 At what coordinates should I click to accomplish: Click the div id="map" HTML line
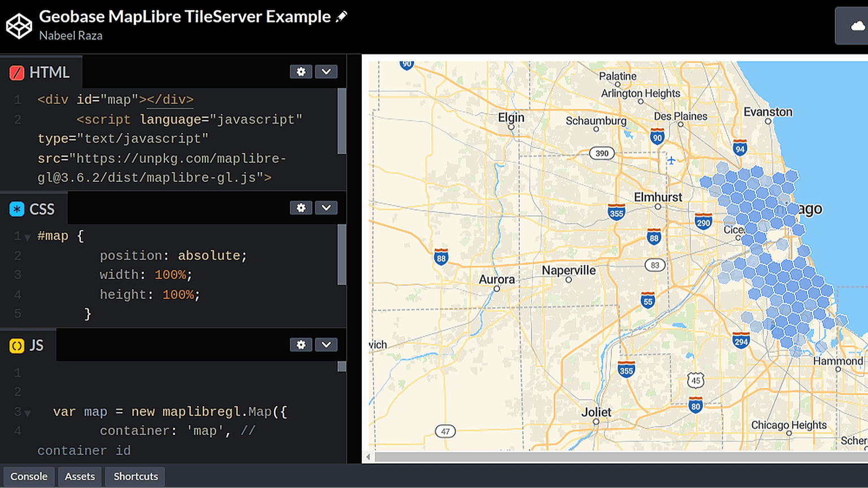115,100
